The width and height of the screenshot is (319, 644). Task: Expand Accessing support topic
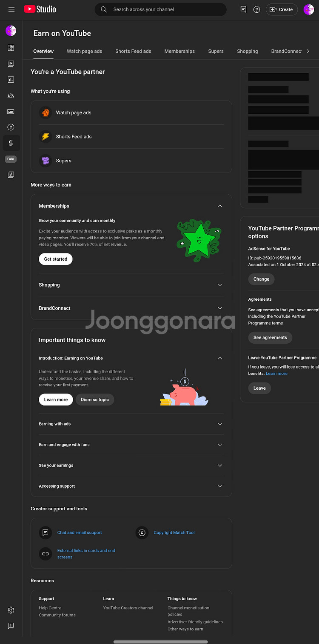click(220, 486)
